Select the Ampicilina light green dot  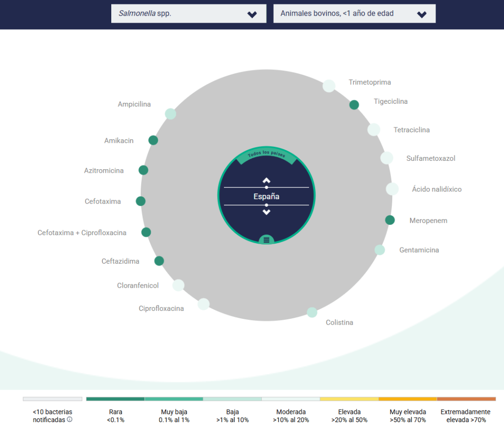[170, 114]
